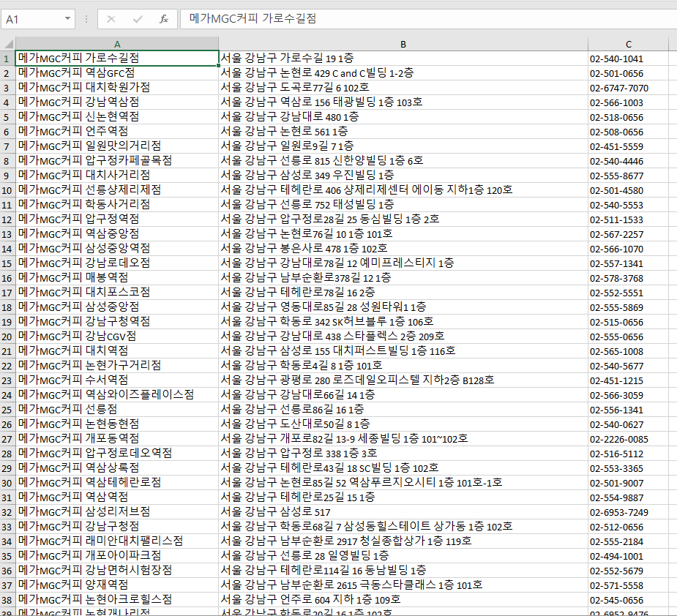Select cell 메가MGC커피 일원맛의거리점
The width and height of the screenshot is (677, 616).
tap(117, 146)
